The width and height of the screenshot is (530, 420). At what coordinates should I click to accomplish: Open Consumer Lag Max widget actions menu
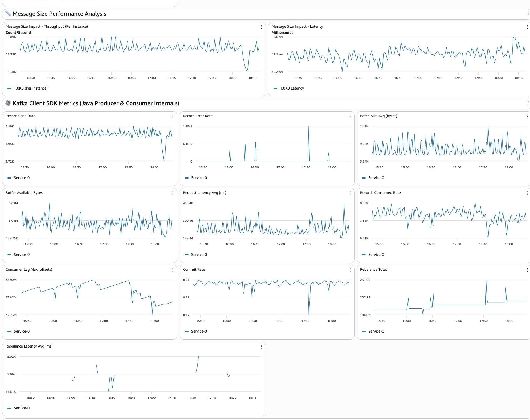click(x=173, y=270)
